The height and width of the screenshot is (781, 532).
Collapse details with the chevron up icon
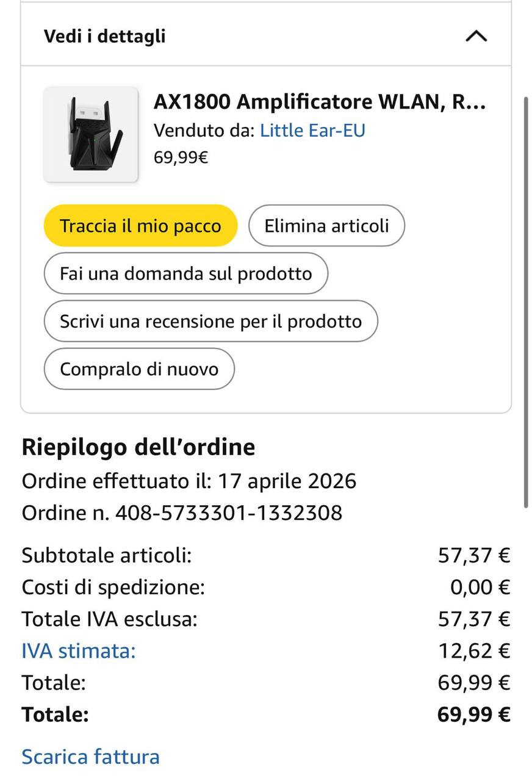(x=476, y=36)
